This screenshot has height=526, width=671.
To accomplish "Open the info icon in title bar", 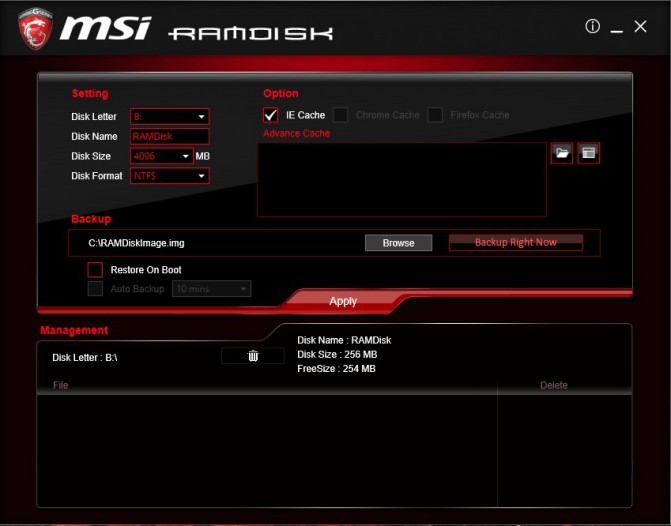I will (x=592, y=27).
